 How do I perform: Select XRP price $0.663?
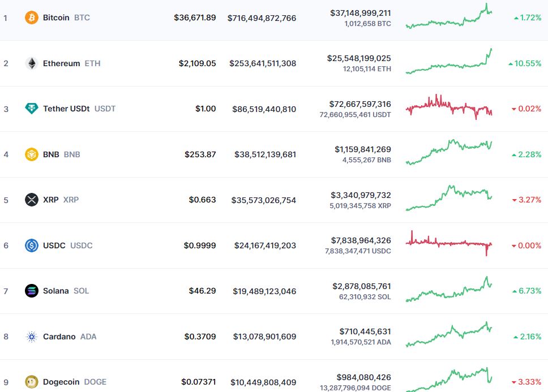coord(202,200)
